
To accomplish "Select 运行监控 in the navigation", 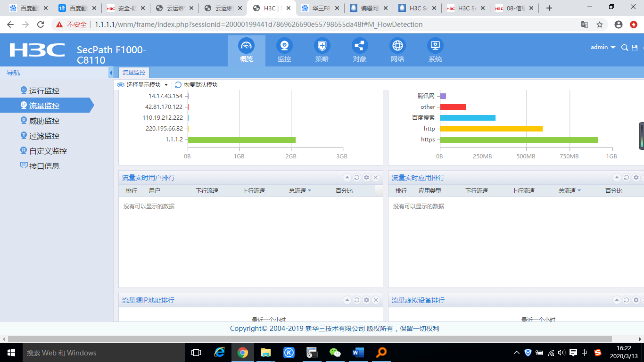I will (44, 90).
